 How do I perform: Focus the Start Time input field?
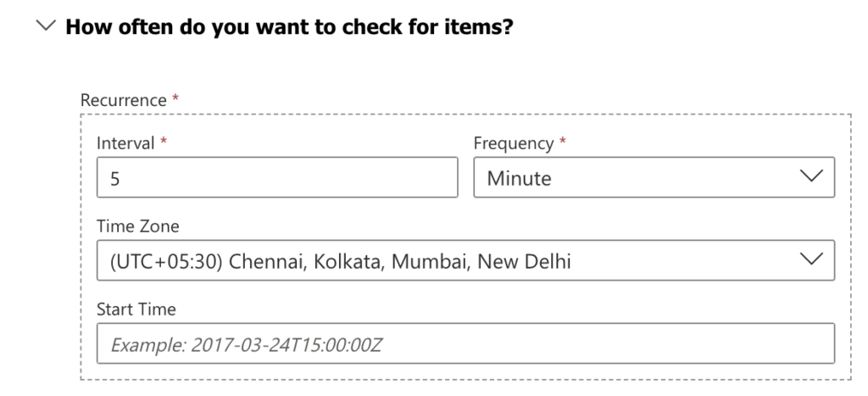point(465,343)
